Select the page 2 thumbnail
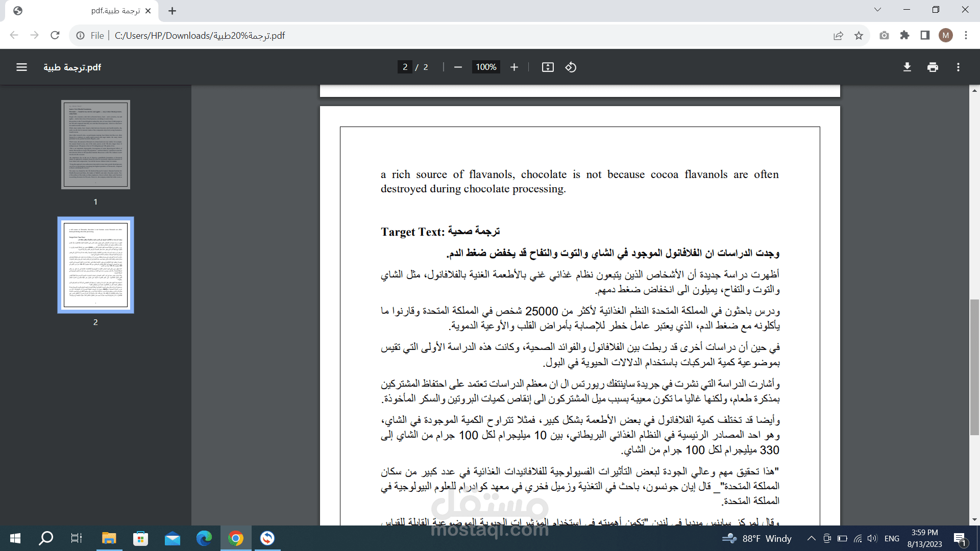This screenshot has height=551, width=980. 95,265
